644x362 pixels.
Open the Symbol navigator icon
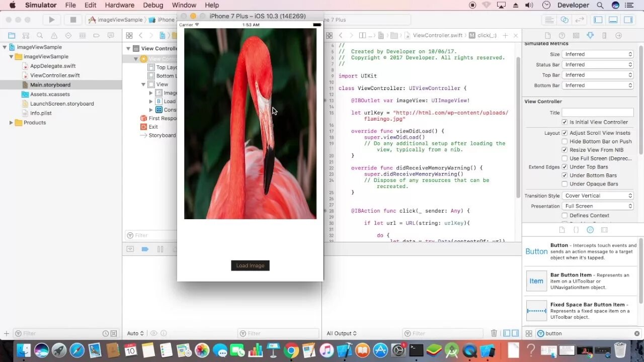coord(26,36)
